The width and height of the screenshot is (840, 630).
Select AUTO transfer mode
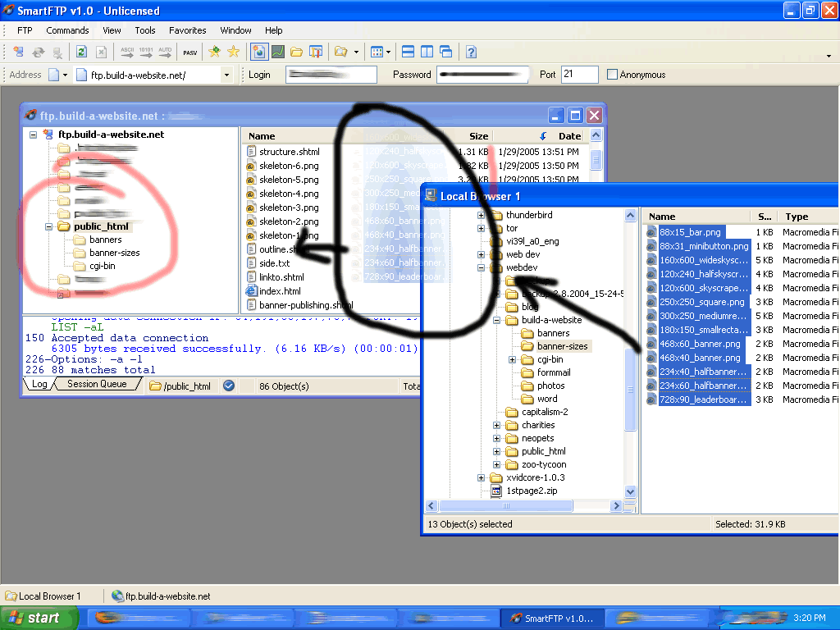[x=165, y=52]
